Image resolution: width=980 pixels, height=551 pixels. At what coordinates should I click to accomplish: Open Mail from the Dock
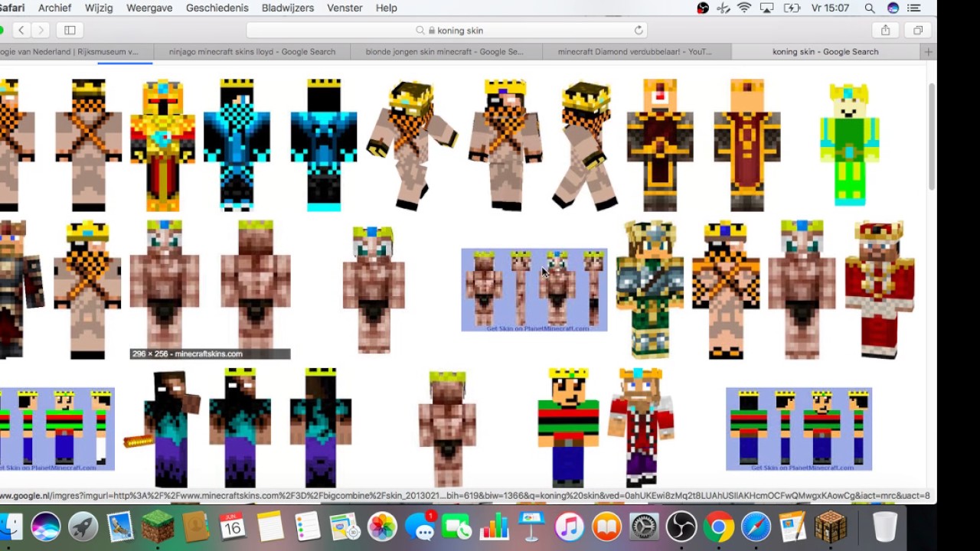pyautogui.click(x=121, y=527)
